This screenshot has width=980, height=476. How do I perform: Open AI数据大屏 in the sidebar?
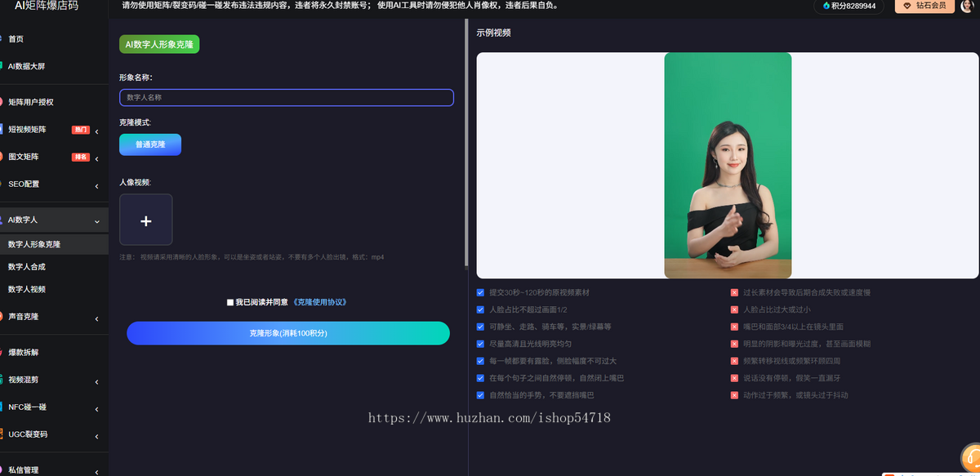[x=26, y=66]
